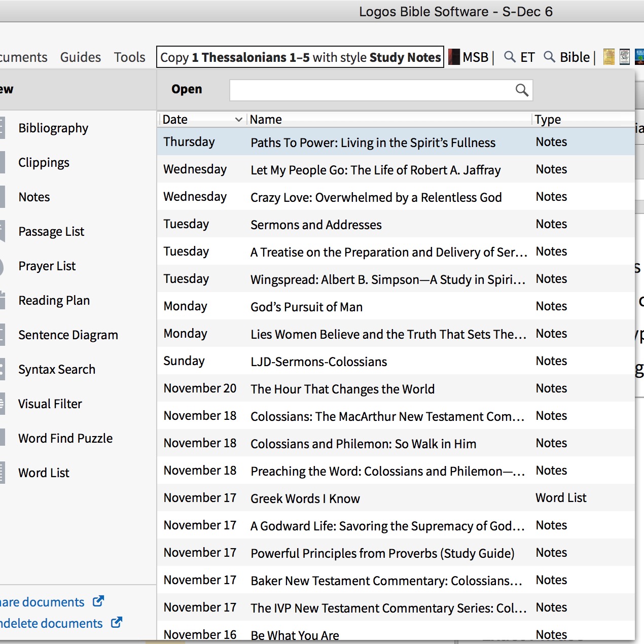
Task: Click the external-link icon beside undelete documents
Action: click(x=117, y=622)
